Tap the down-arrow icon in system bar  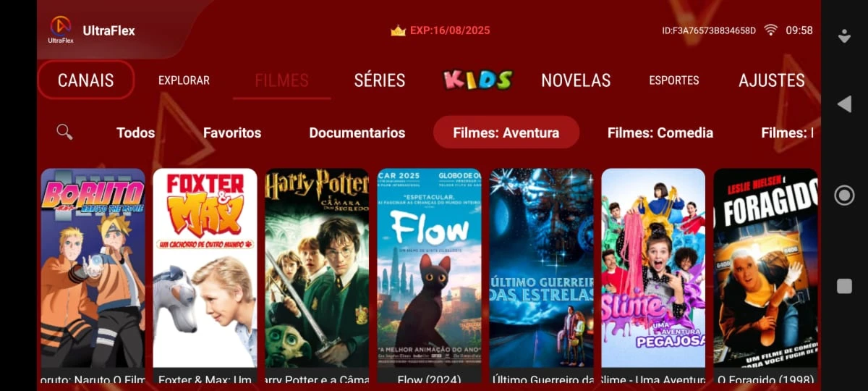844,35
